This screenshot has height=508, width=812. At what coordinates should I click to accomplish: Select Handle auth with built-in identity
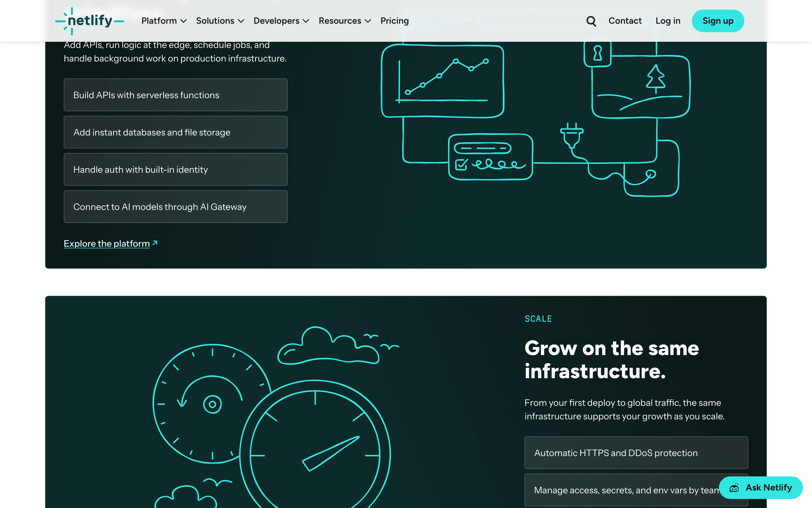point(175,169)
